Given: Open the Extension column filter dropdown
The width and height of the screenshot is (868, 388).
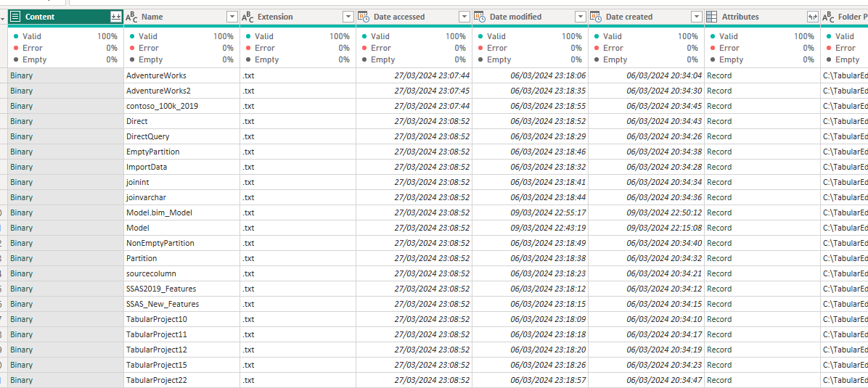Looking at the screenshot, I should (x=348, y=17).
